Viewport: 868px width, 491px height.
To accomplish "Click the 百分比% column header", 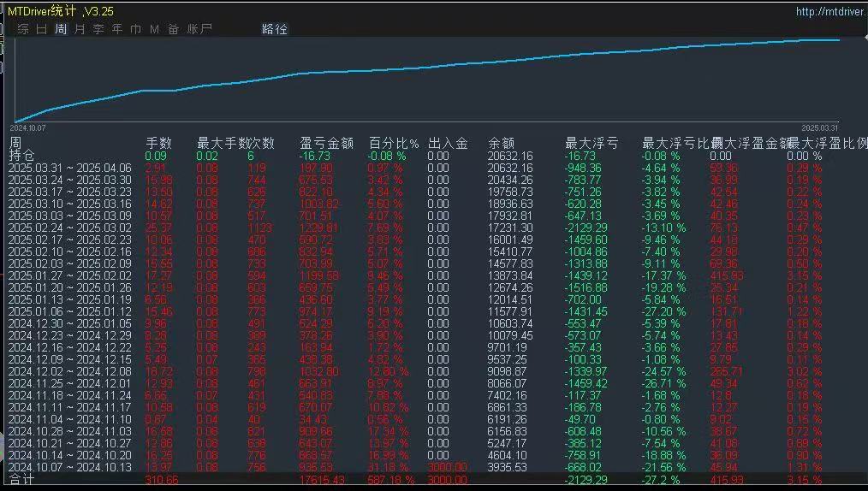I will 394,143.
